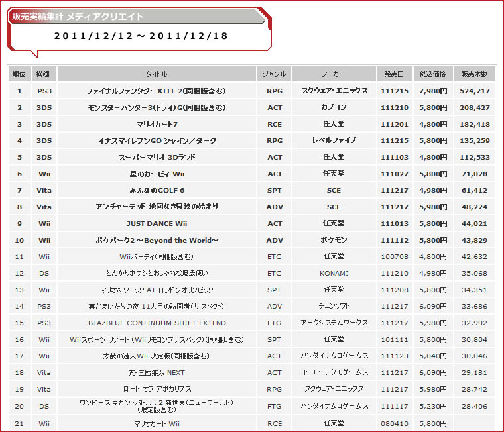The height and width of the screenshot is (432, 504).
Task: Click the ジャンル column header
Action: click(x=274, y=74)
